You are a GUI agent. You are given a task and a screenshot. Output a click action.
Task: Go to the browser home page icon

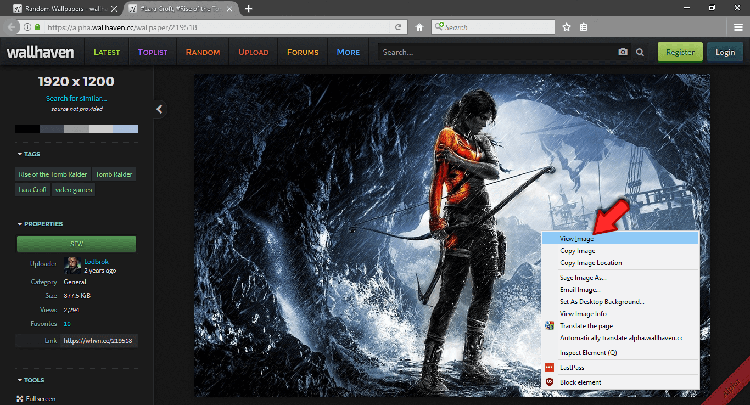419,27
